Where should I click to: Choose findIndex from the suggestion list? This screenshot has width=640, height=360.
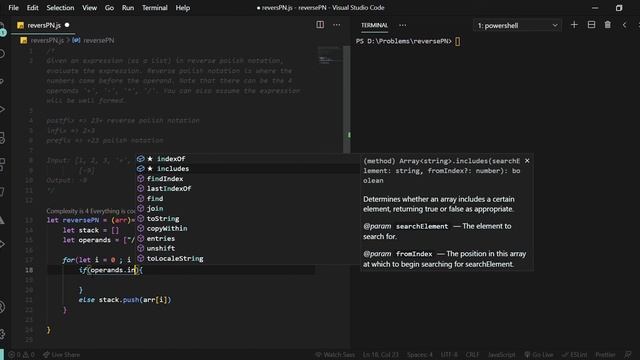click(x=247, y=179)
